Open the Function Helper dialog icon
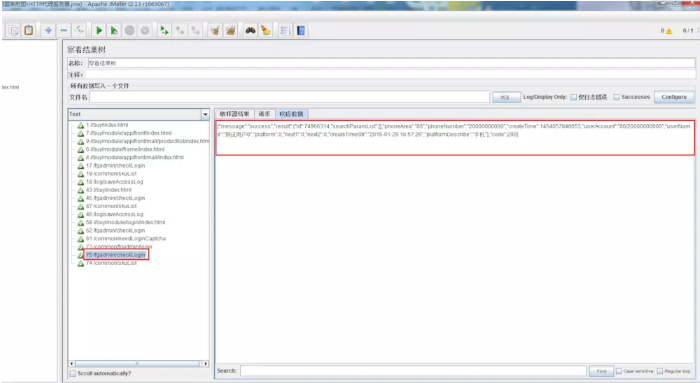 point(285,30)
